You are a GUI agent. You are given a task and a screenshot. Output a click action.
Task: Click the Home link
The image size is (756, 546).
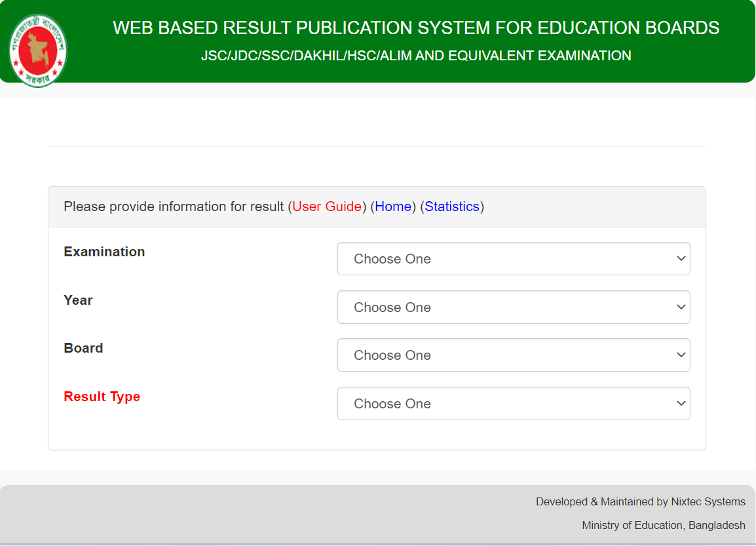[393, 206]
